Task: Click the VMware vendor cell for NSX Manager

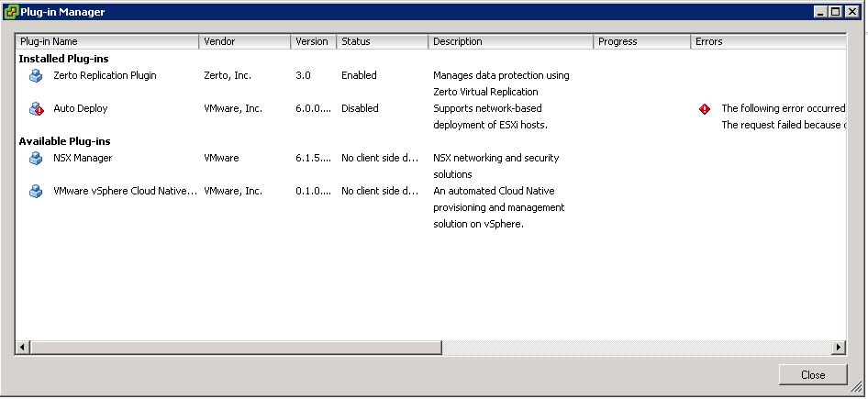Action: pos(221,158)
